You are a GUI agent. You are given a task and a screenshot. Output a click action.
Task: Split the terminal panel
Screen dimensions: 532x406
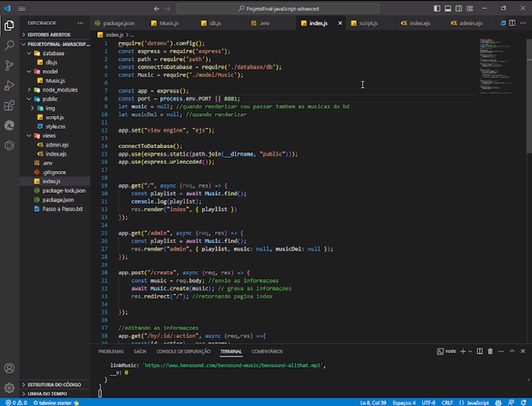point(479,351)
